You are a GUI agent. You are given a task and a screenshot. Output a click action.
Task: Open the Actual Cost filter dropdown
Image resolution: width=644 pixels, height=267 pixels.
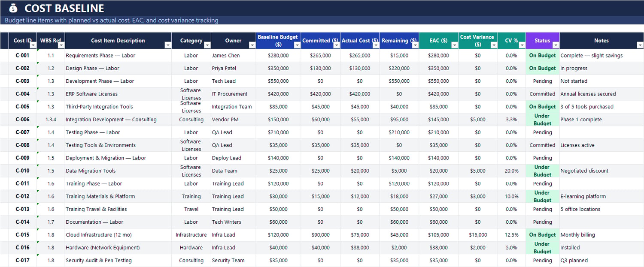pyautogui.click(x=376, y=45)
